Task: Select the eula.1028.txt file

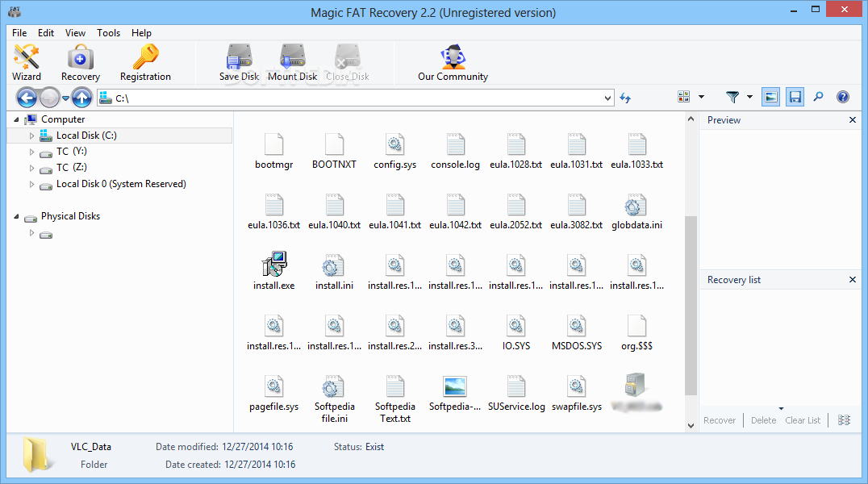Action: coord(516,151)
